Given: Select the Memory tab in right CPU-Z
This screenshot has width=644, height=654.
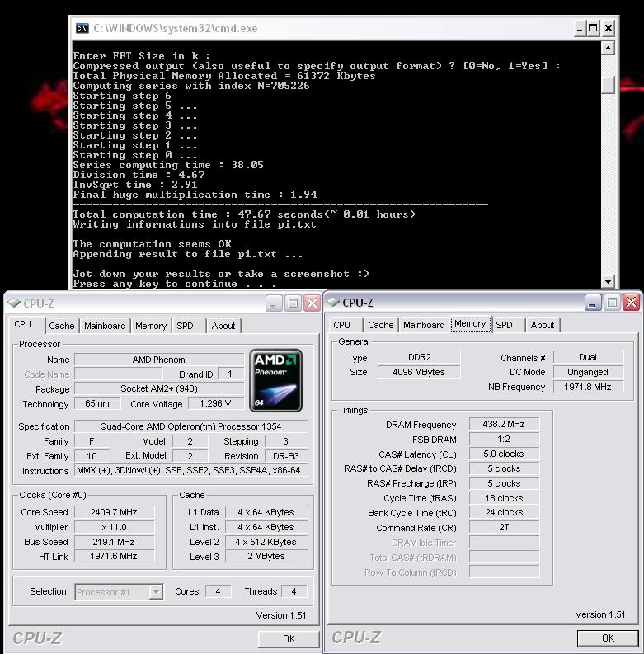Looking at the screenshot, I should pyautogui.click(x=470, y=323).
